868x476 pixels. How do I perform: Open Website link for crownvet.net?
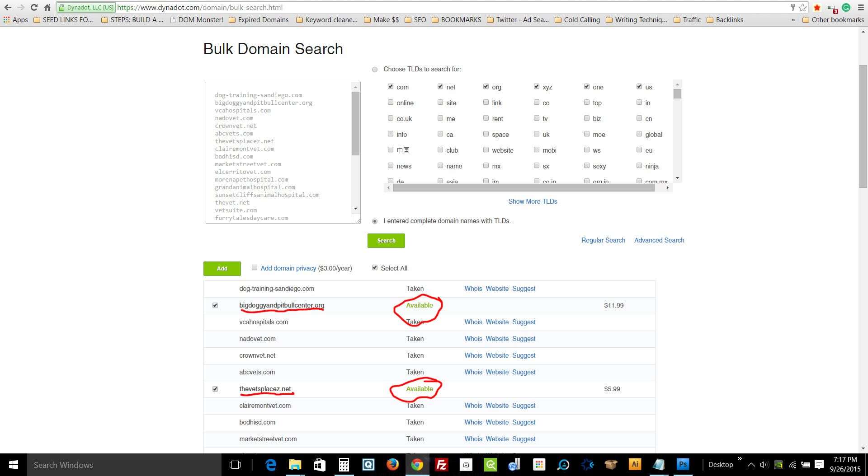[x=497, y=355]
